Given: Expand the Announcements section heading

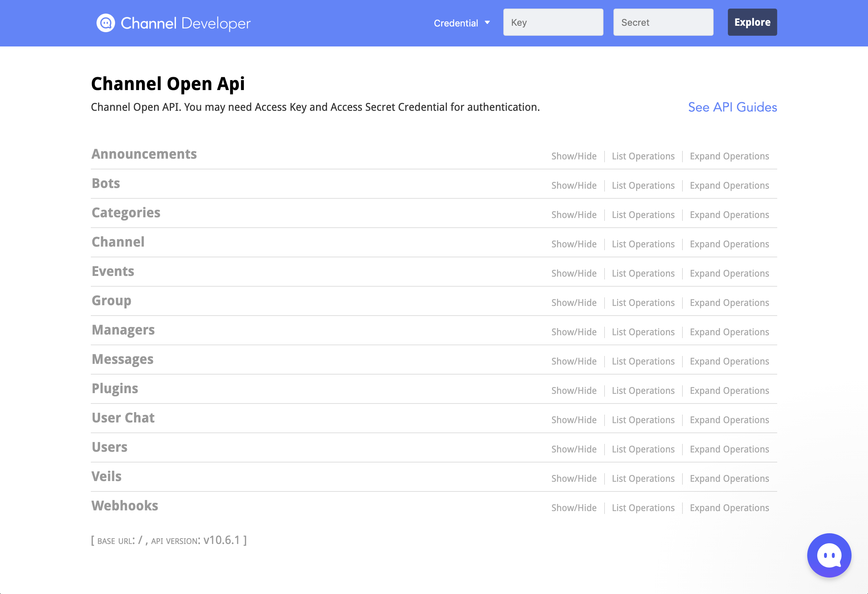Looking at the screenshot, I should (x=144, y=154).
